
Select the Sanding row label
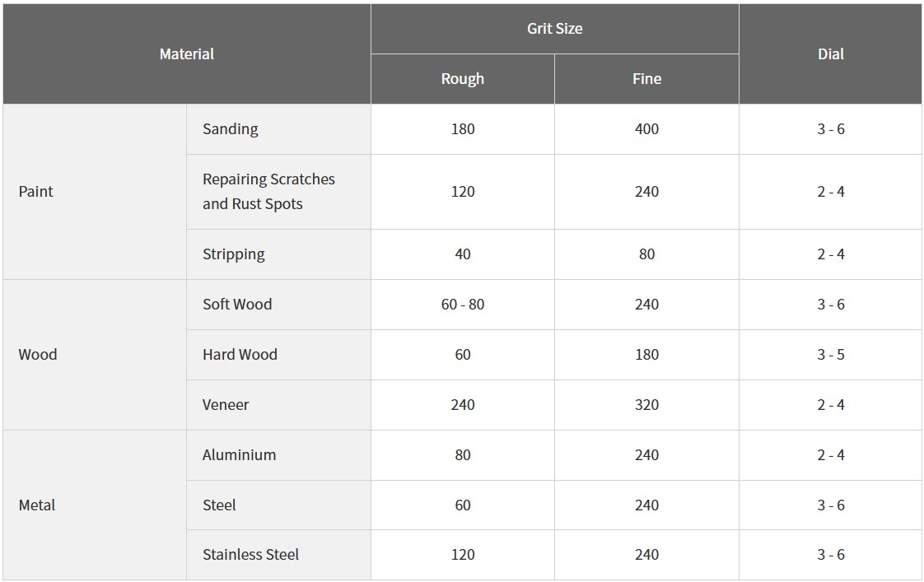coord(278,129)
